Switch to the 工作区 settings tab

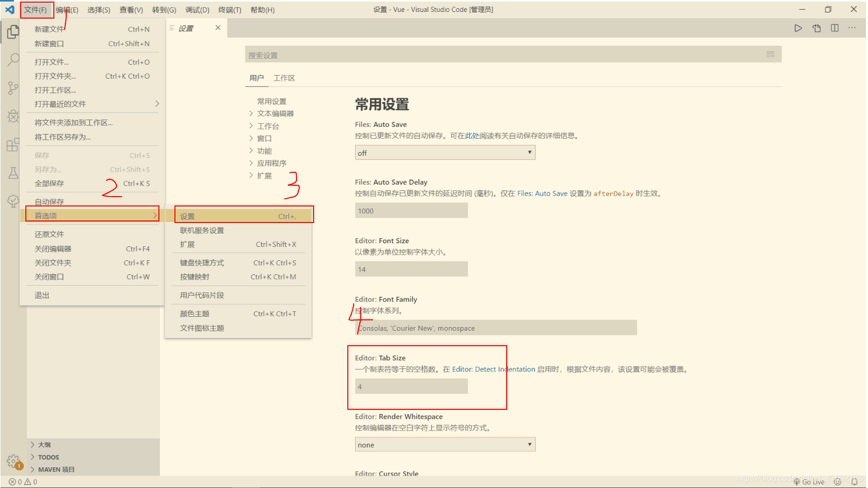284,78
